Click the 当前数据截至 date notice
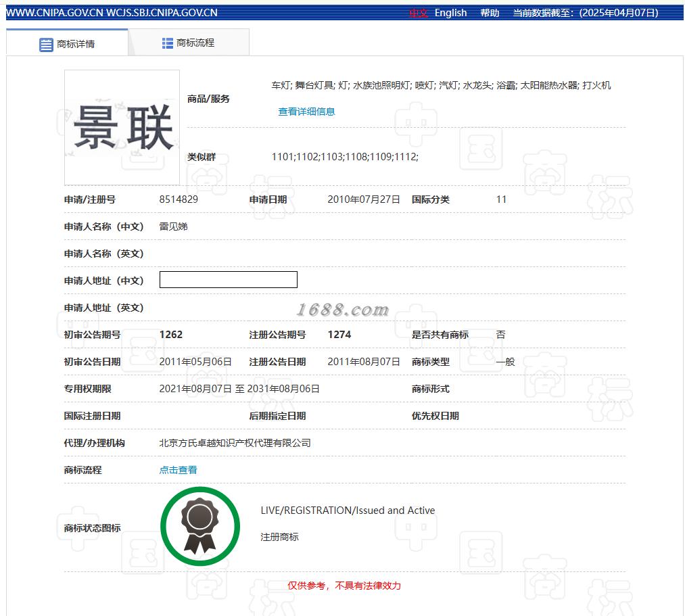 (x=586, y=13)
